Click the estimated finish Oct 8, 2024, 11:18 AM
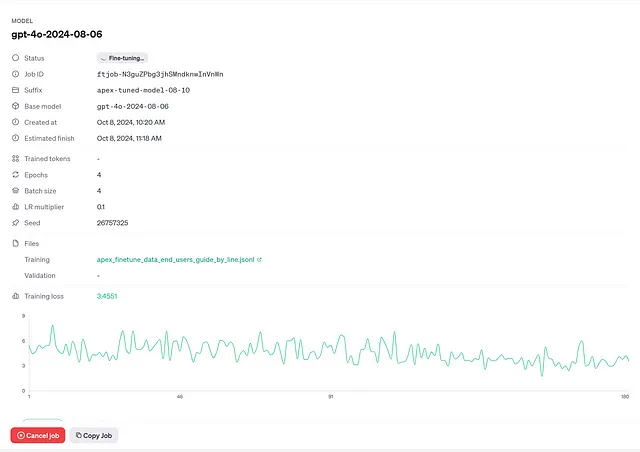Screen dimensions: 640x452 coord(129,138)
